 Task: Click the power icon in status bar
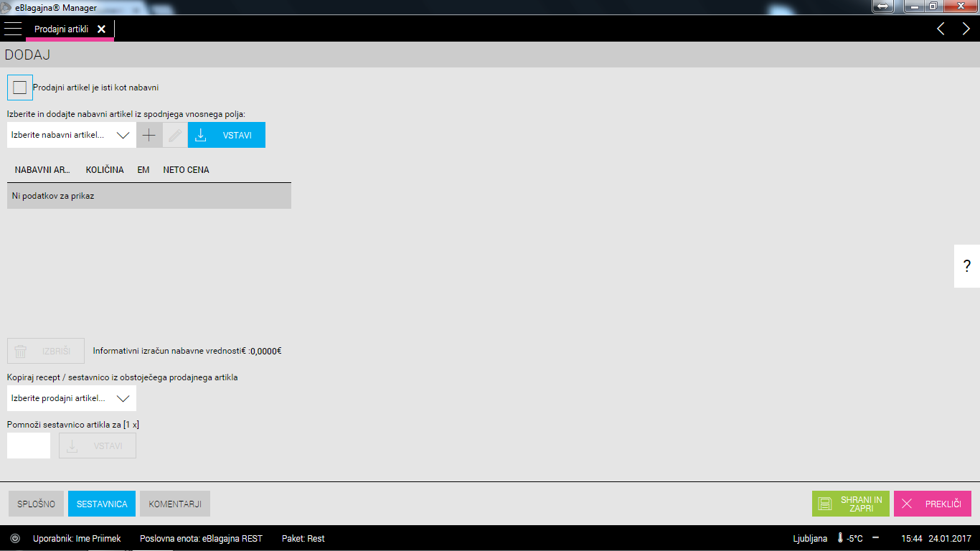pos(15,538)
